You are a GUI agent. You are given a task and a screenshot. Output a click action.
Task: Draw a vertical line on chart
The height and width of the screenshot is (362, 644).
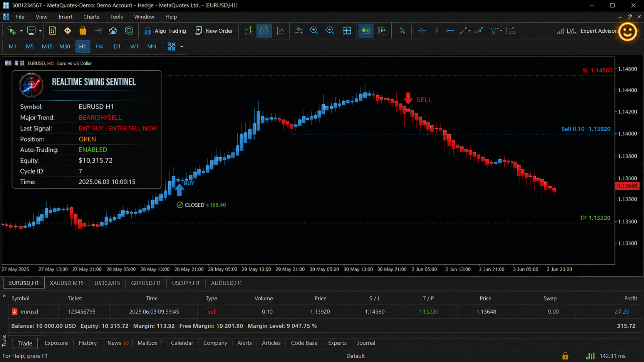point(437,31)
